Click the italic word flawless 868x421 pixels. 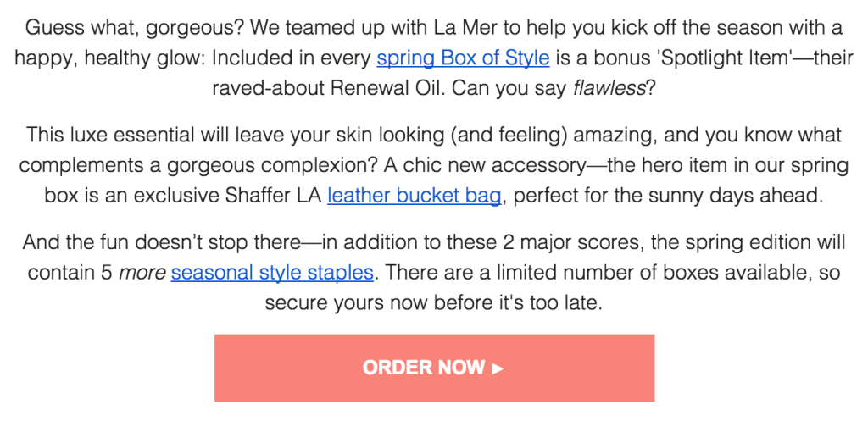609,88
